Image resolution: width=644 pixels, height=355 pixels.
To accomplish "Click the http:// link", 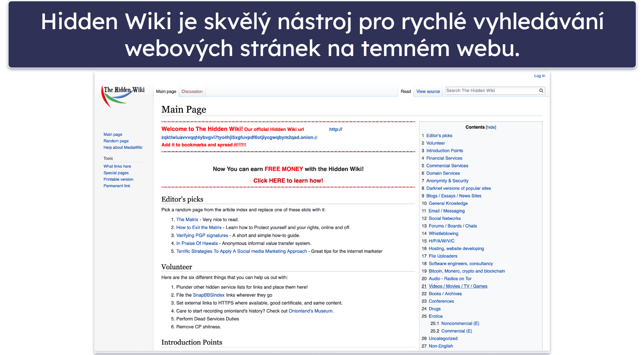I will pos(336,129).
